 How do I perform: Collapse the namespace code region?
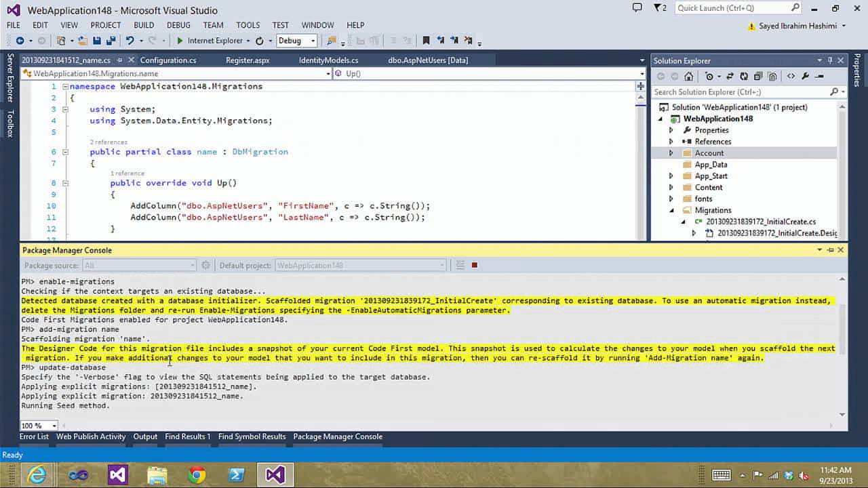[65, 87]
